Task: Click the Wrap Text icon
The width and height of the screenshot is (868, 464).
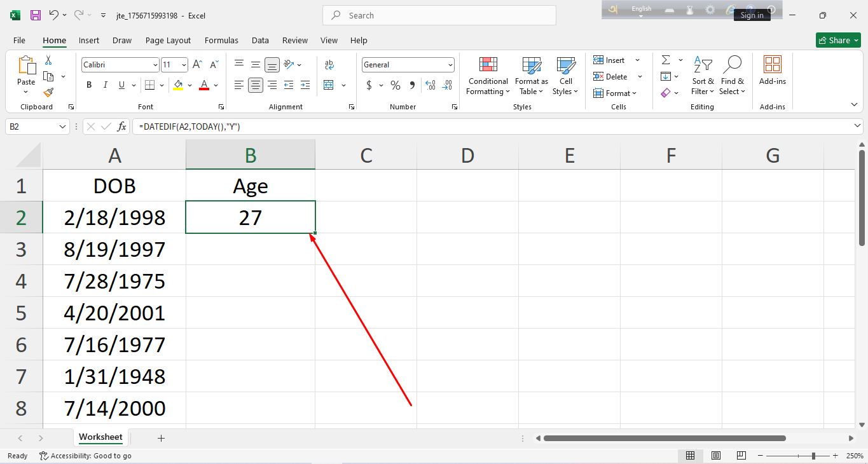Action: click(329, 65)
